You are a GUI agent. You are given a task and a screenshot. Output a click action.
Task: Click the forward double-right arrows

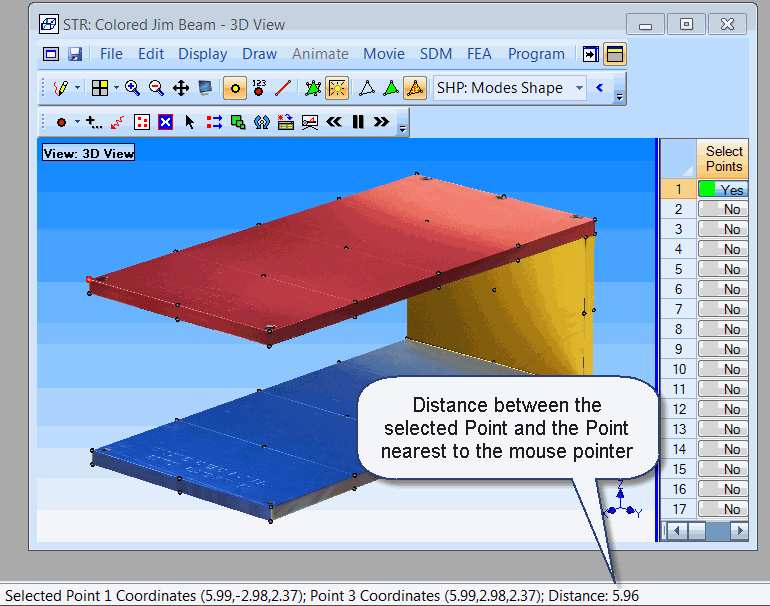[x=382, y=122]
